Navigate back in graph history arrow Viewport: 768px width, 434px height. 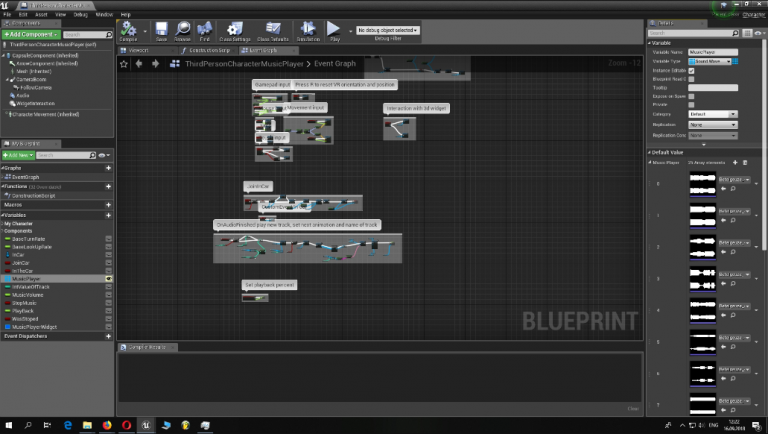139,64
